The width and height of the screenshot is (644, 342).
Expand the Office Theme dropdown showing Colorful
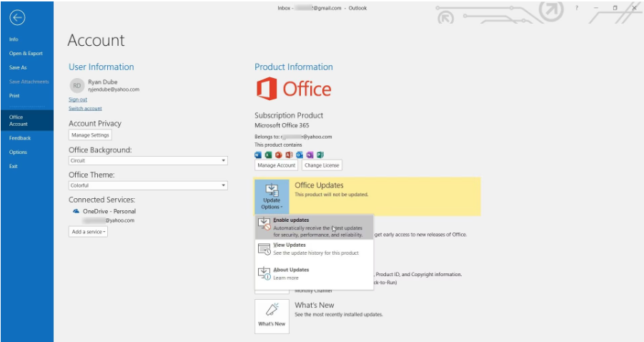pyautogui.click(x=148, y=185)
